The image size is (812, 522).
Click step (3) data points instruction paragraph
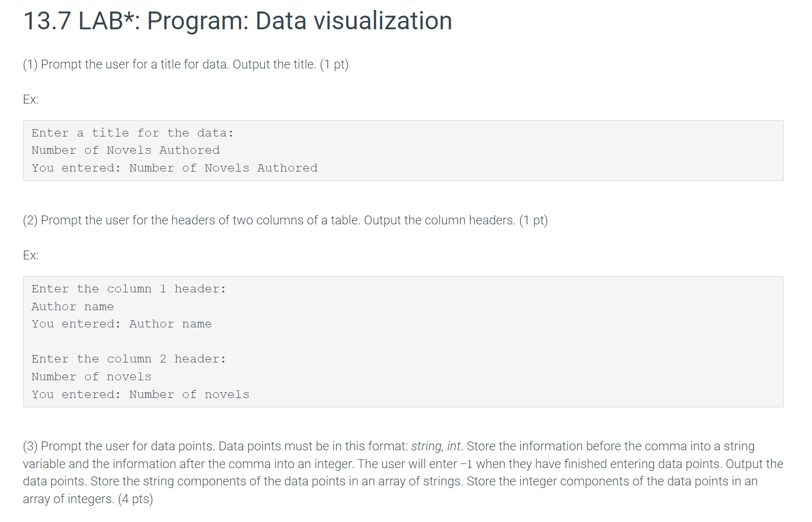click(x=403, y=472)
